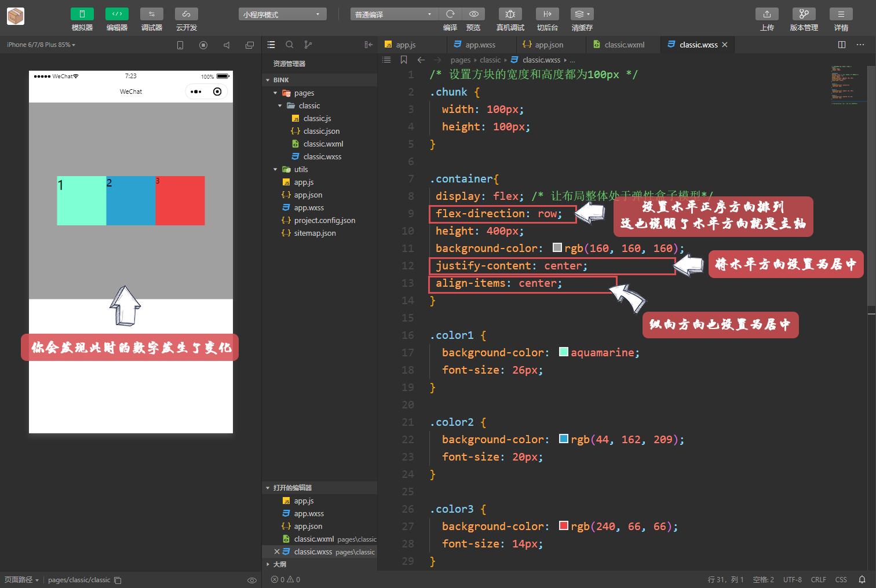The image size is (876, 588).
Task: Click the classic breadcrumb segment
Action: [x=490, y=60]
